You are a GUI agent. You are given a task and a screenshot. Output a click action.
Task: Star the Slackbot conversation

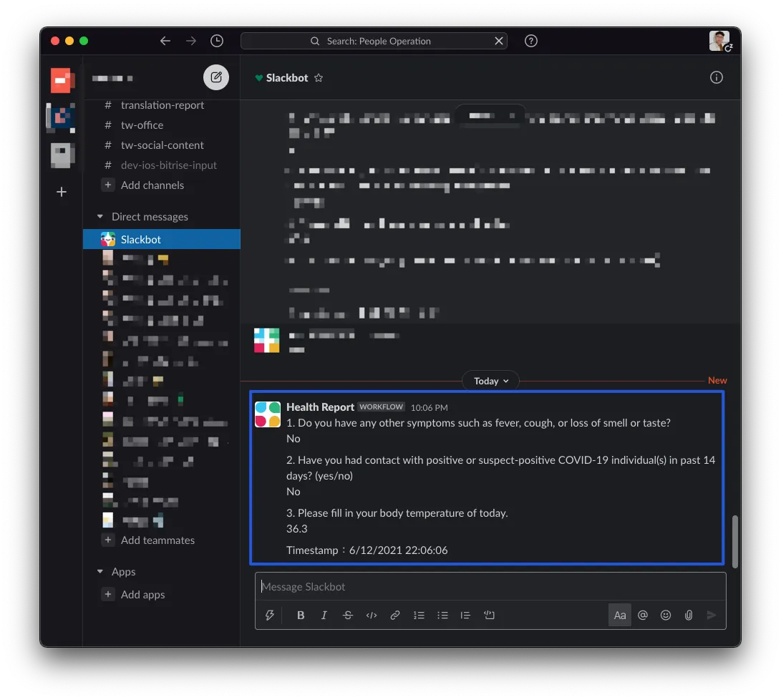(x=319, y=78)
